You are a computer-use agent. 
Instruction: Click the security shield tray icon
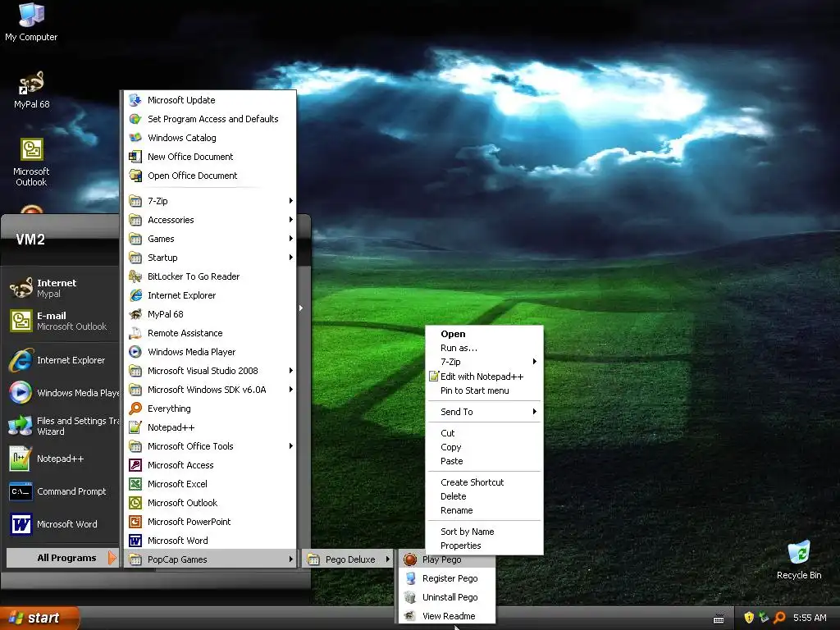748,618
